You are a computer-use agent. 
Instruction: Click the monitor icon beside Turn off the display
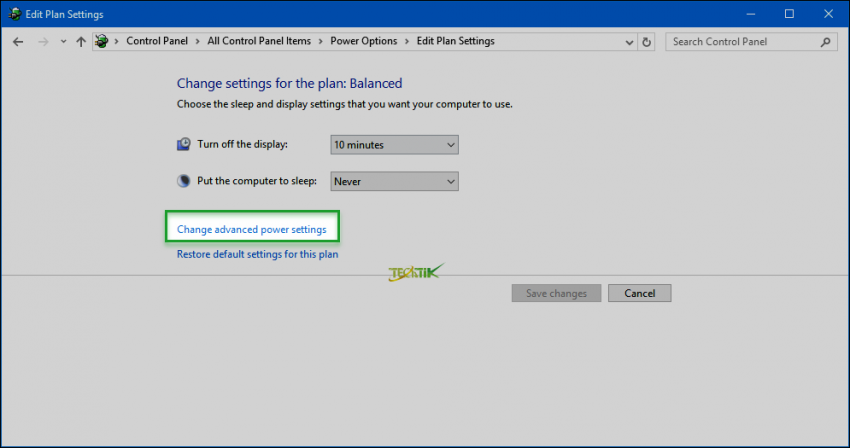point(184,145)
